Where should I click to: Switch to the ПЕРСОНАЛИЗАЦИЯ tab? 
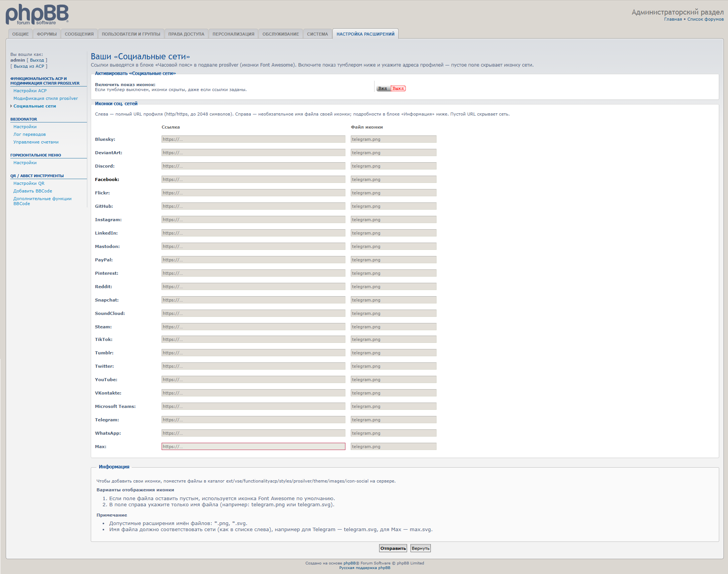(233, 34)
